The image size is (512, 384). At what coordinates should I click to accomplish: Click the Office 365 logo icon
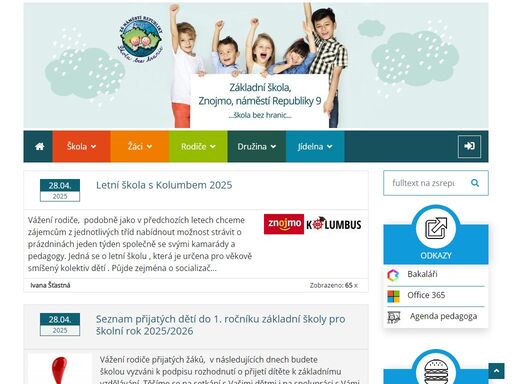[x=393, y=296]
